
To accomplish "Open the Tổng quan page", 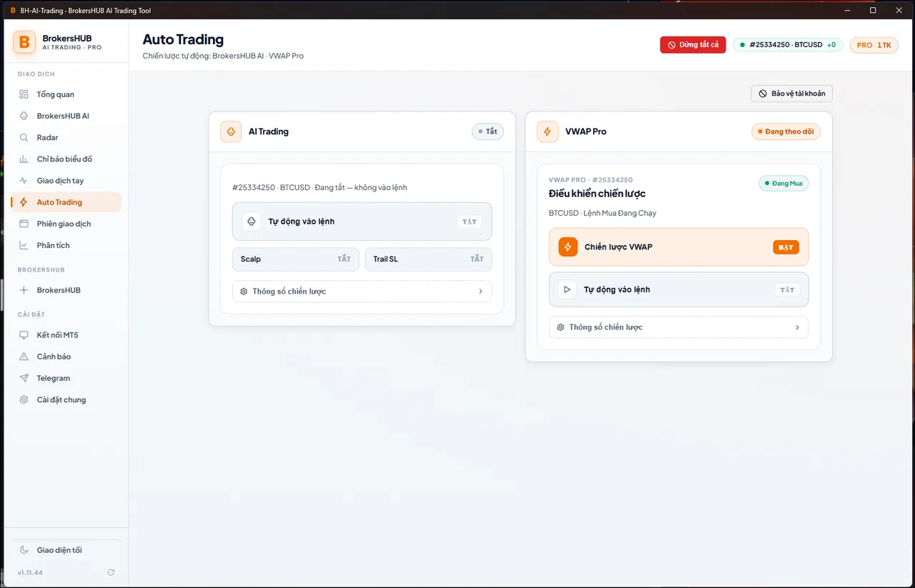I will [x=66, y=94].
